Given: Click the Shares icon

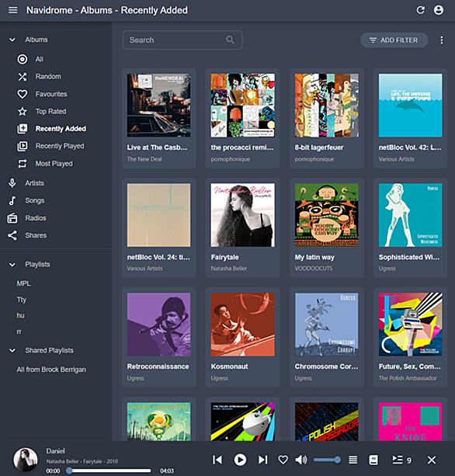Looking at the screenshot, I should [x=12, y=235].
